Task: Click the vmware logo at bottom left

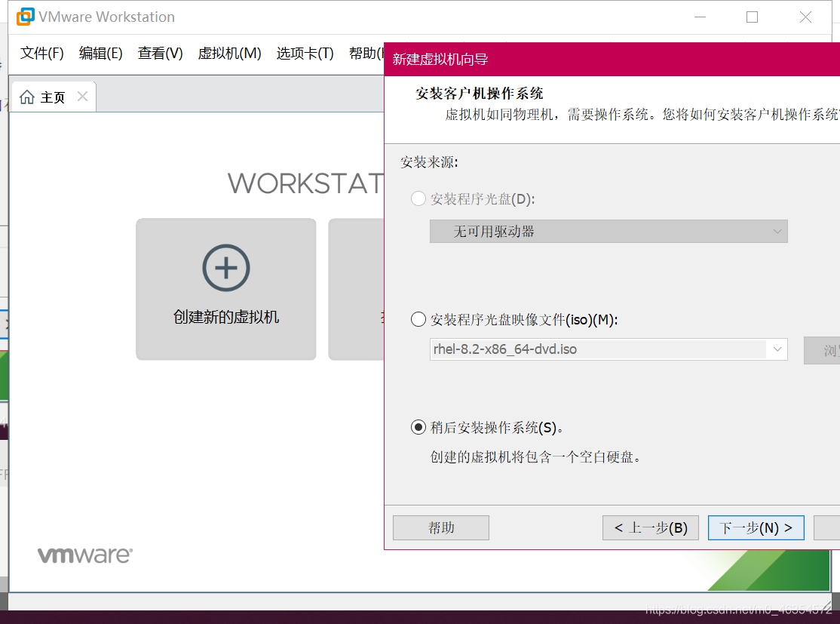Action: coord(85,555)
